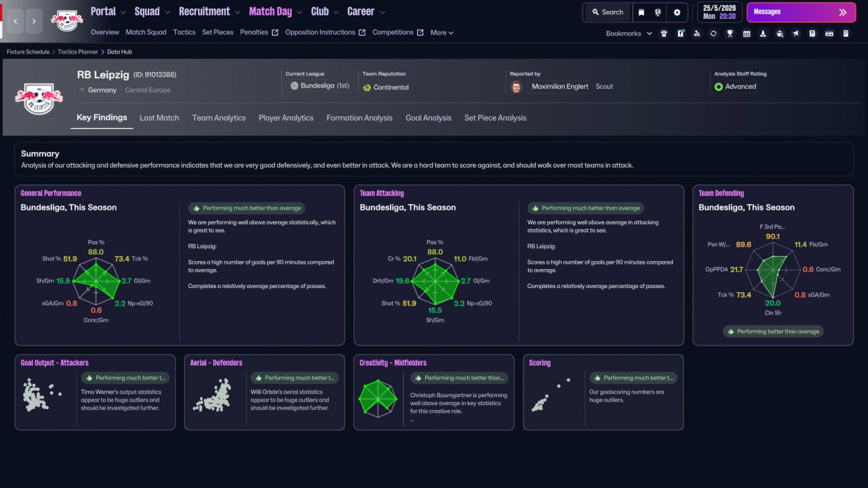Go back with the left arrow button

point(16,21)
